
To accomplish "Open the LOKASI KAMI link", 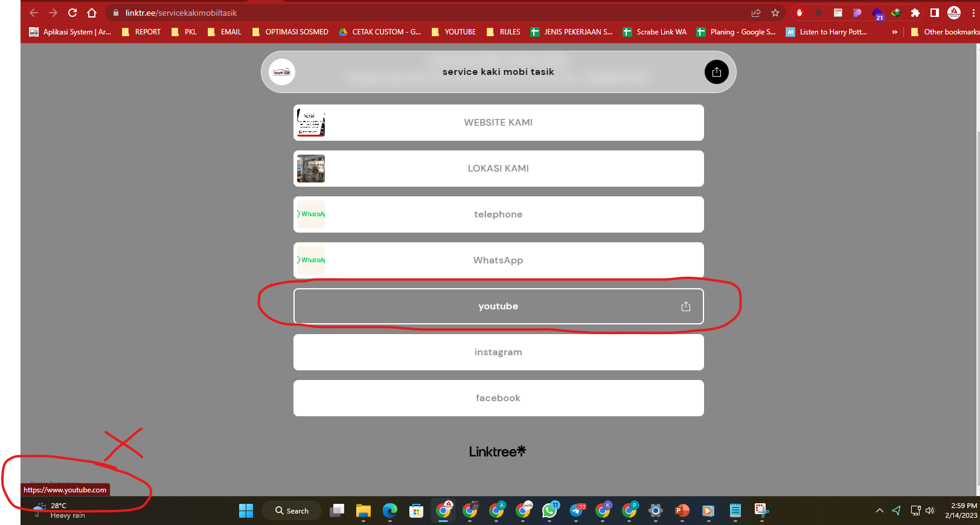I will pos(499,169).
